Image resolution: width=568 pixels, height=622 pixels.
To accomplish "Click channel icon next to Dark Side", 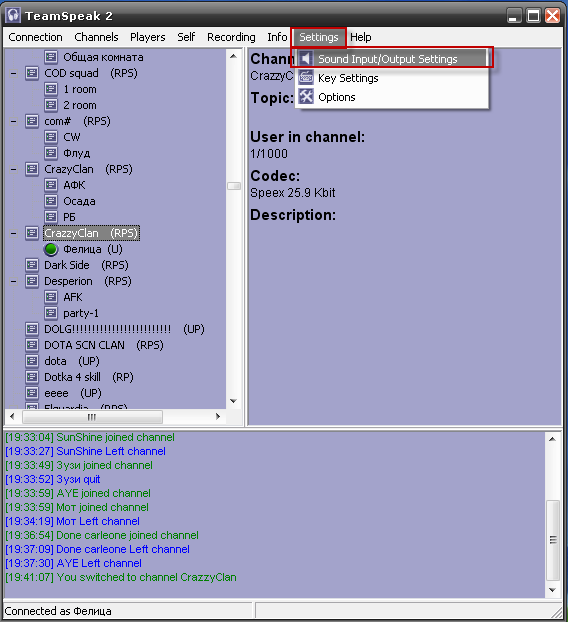I will [x=32, y=265].
